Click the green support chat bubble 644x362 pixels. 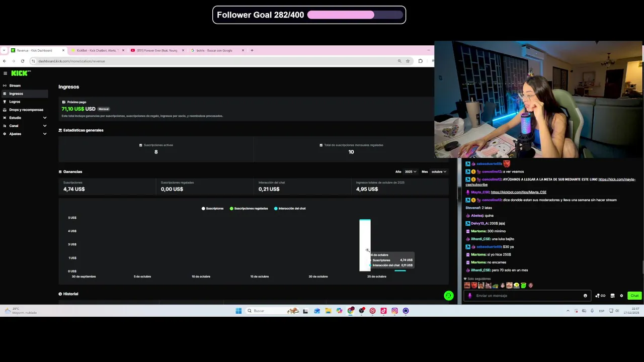point(449,296)
